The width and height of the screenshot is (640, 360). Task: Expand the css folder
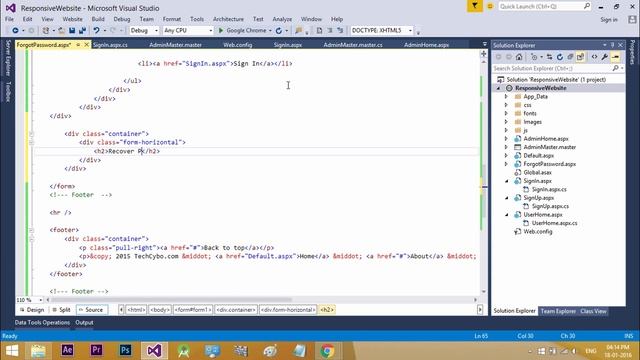(506, 105)
